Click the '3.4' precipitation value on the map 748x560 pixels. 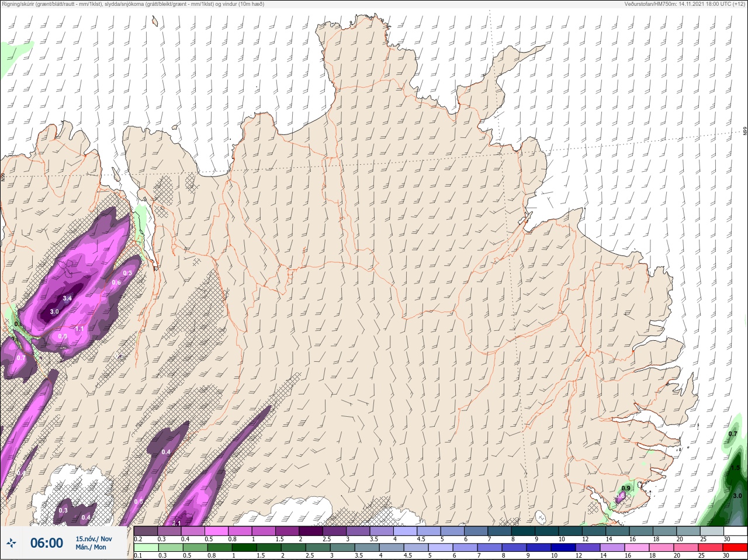pos(67,299)
